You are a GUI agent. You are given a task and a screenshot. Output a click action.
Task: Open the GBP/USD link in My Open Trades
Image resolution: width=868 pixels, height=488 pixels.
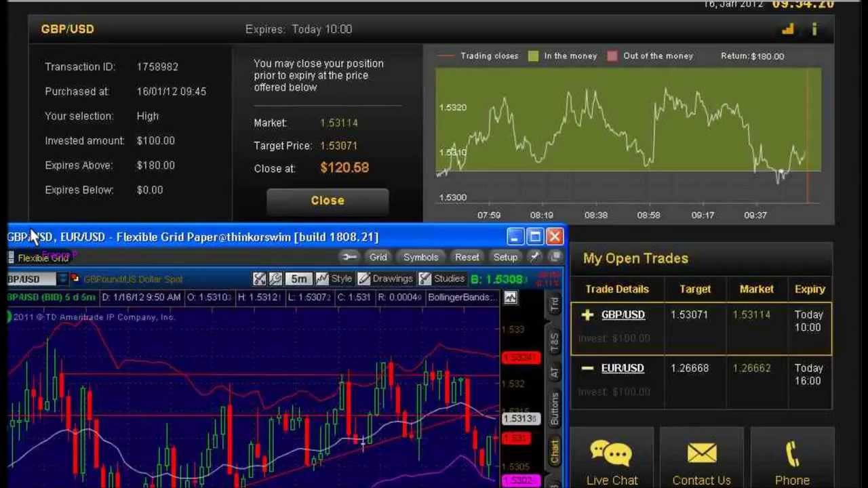(623, 314)
